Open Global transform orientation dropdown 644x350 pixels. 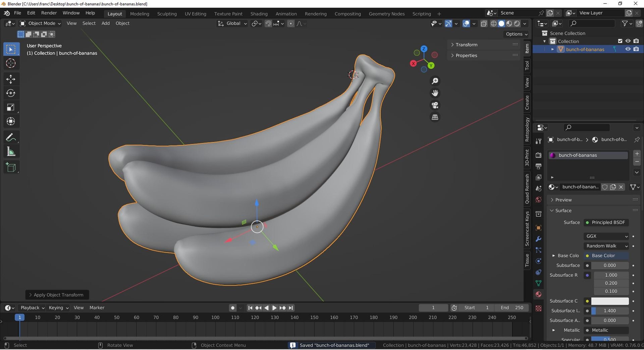click(x=232, y=24)
